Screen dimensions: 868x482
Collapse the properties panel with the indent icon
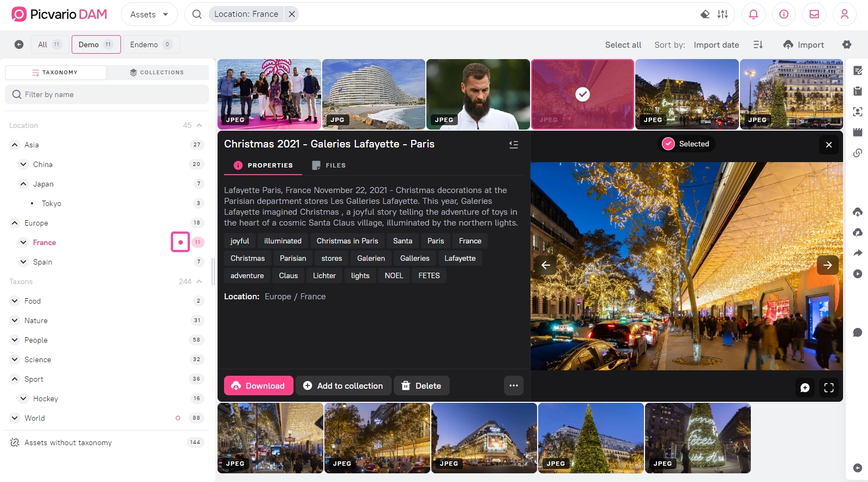[514, 144]
